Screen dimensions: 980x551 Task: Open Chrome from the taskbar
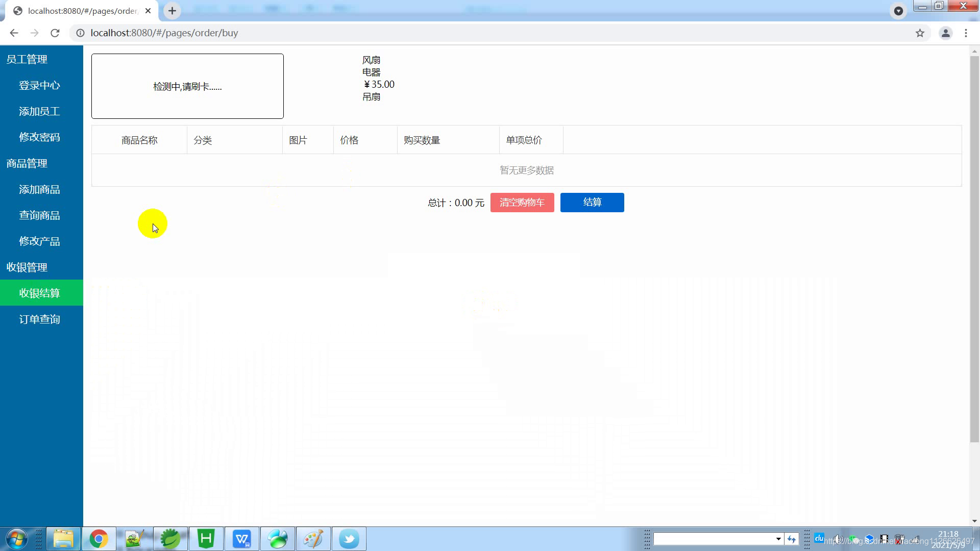[99, 539]
